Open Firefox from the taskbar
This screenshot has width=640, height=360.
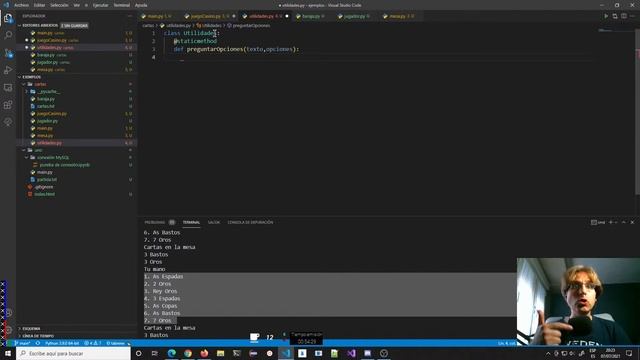click(204, 353)
